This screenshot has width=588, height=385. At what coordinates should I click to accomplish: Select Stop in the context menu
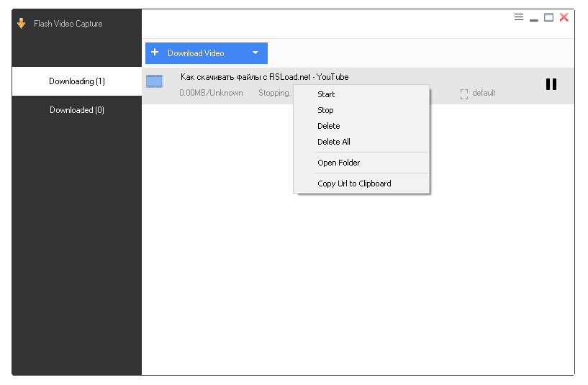[325, 110]
